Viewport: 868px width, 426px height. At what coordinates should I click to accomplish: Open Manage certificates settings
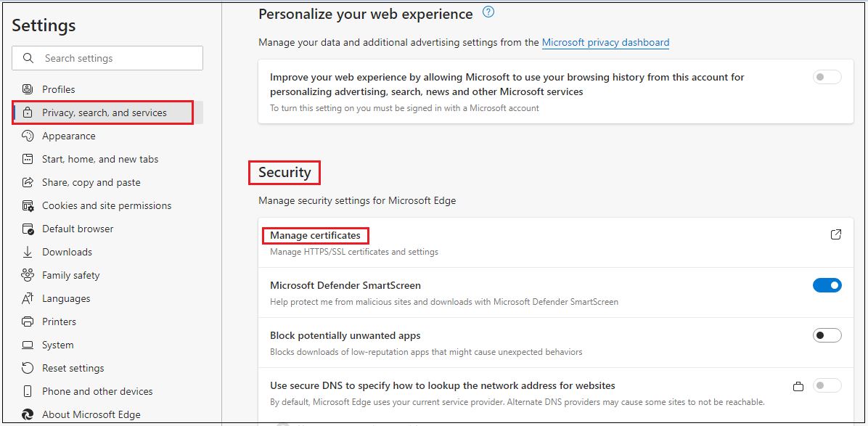pos(315,235)
